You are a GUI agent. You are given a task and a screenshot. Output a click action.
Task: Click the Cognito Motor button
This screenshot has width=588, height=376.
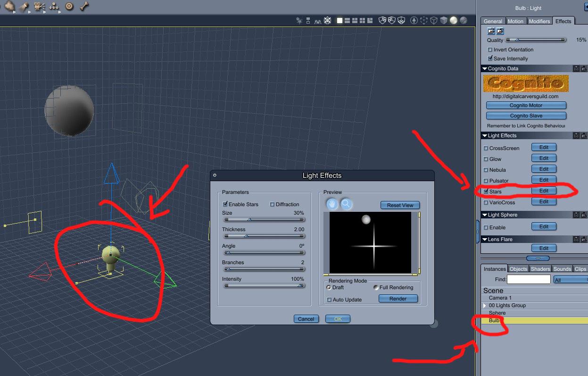tap(526, 105)
